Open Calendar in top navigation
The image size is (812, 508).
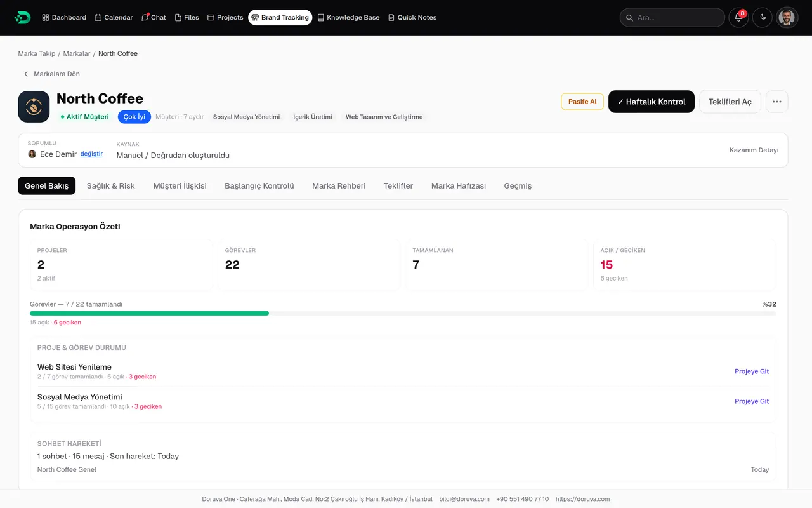coord(114,18)
